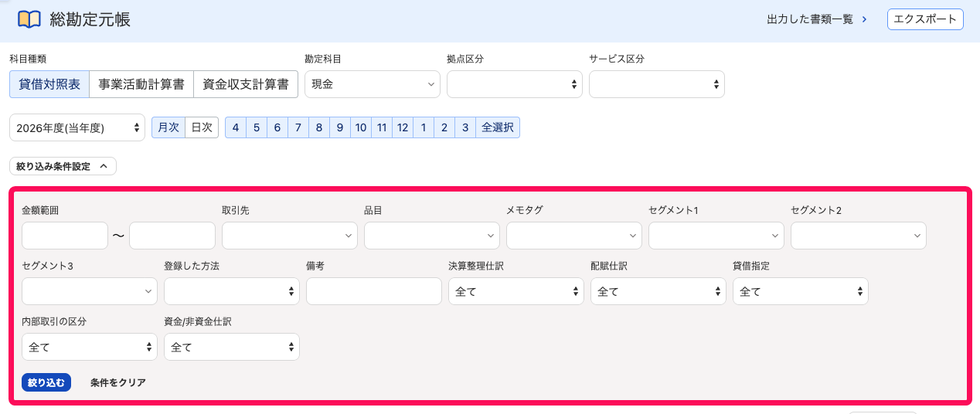This screenshot has height=414, width=980.
Task: Toggle month 10 button
Action: point(361,127)
